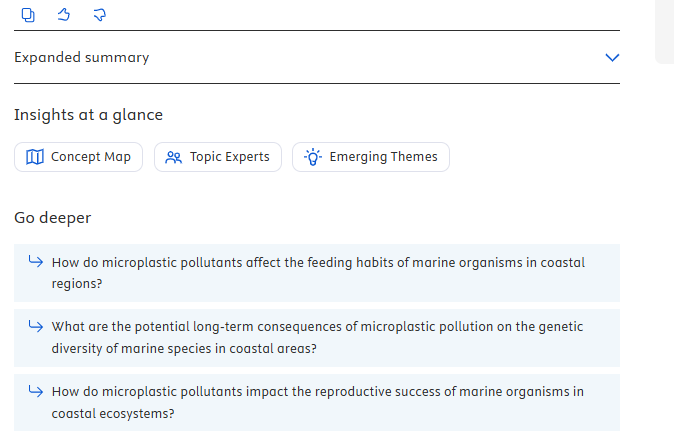Click the Go deeper heading

[53, 218]
